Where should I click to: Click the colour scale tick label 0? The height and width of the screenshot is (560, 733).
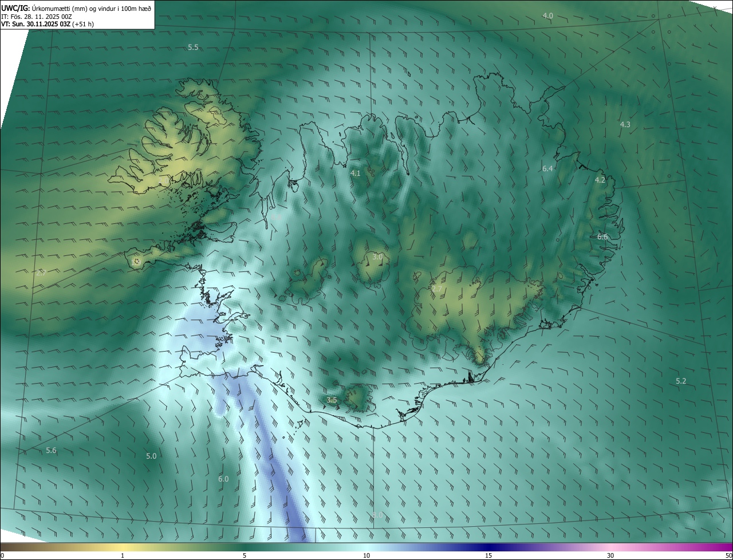click(2, 555)
